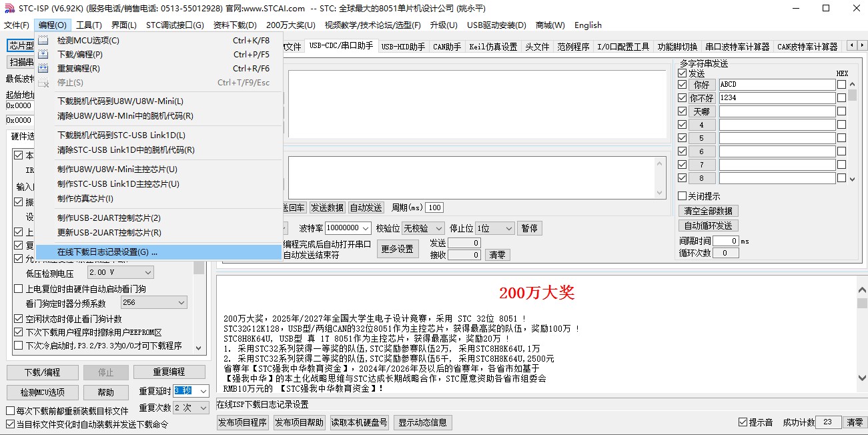Click the 检测MCU选项 menu icon
Image resolution: width=868 pixels, height=435 pixels.
[43, 40]
